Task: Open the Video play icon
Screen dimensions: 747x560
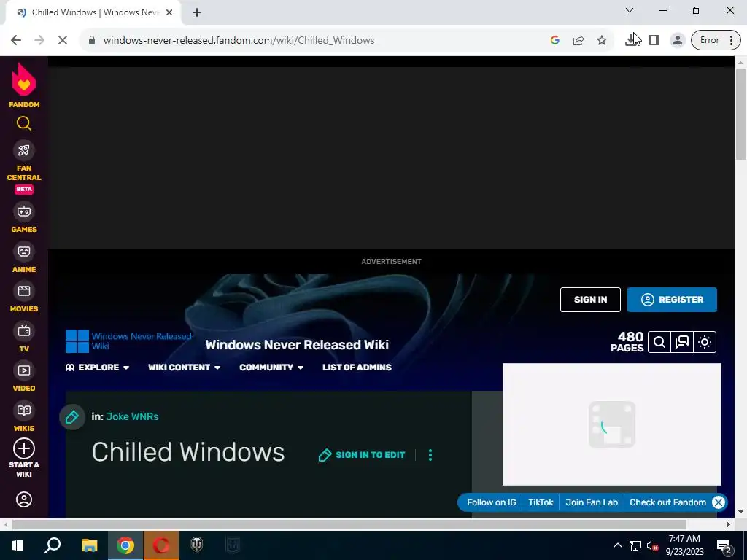Action: [24, 370]
